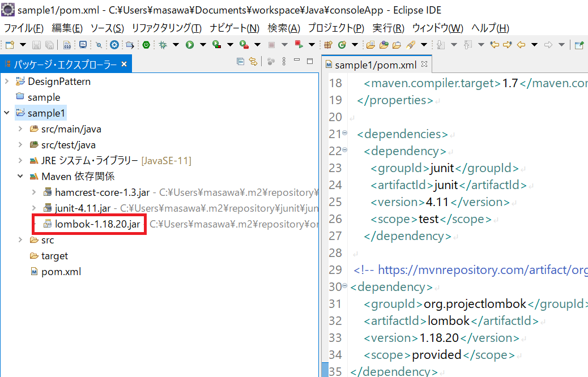Open the プロジェクト(P) menu

pos(336,28)
